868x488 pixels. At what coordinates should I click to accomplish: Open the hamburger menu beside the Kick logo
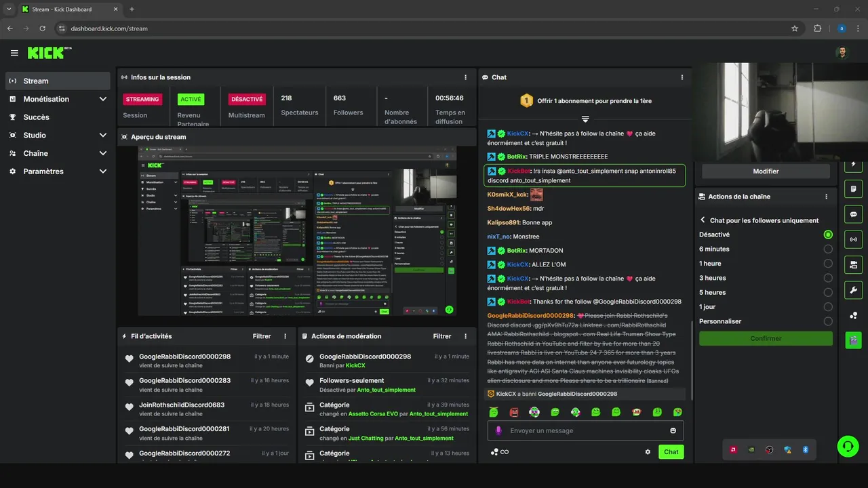[x=14, y=53]
